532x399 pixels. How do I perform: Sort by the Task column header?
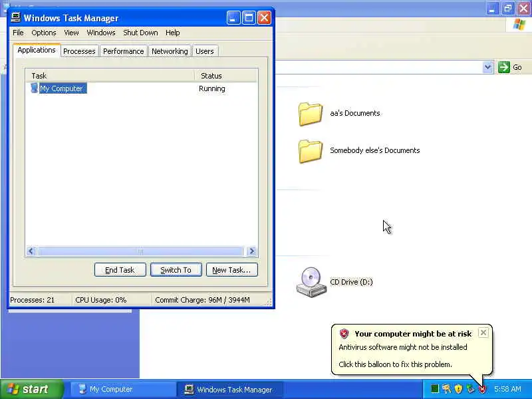110,76
